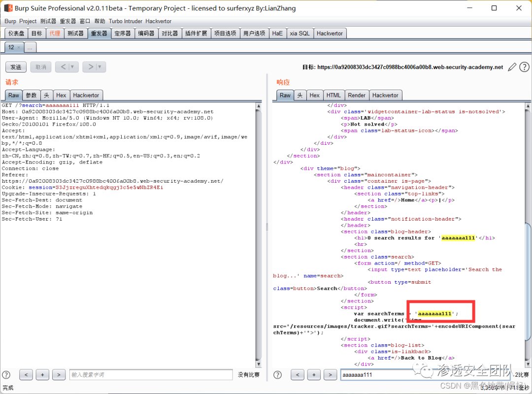532x394 pixels.
Task: Open the 帮助 menu
Action: tap(100, 21)
